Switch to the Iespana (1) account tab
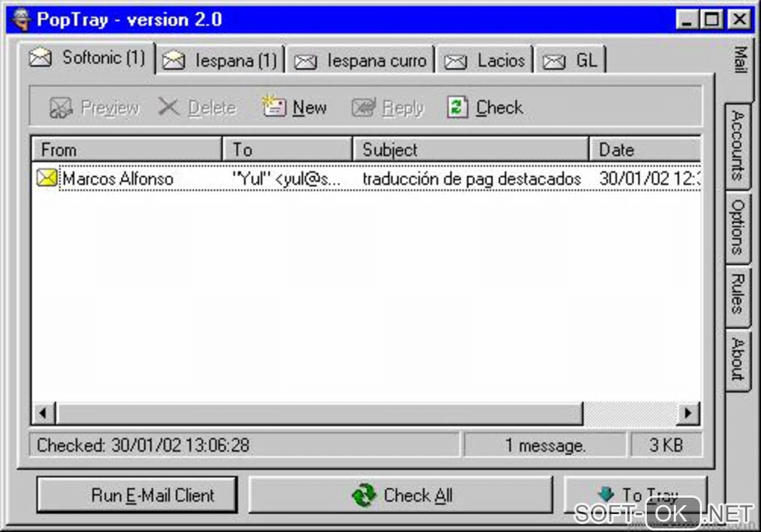The image size is (761, 532). point(220,60)
